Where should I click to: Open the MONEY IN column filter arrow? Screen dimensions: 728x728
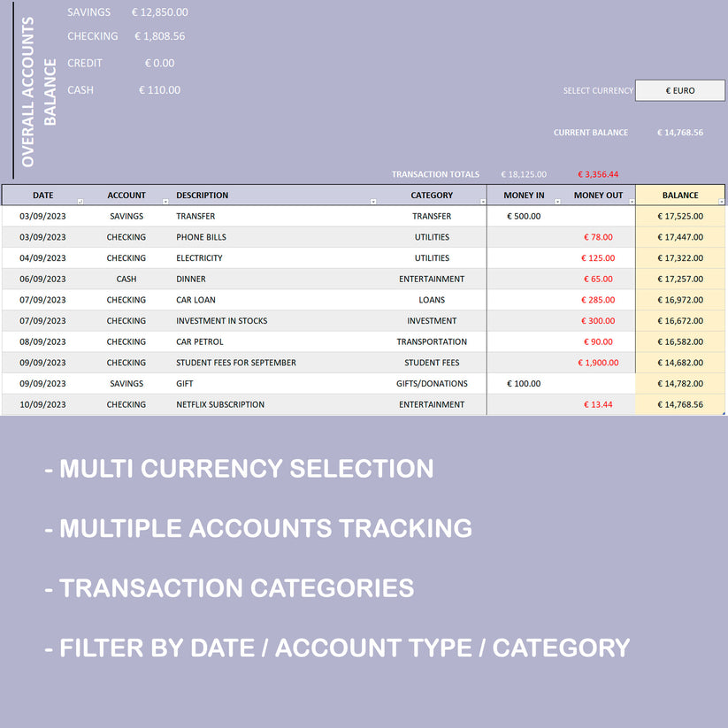[558, 203]
